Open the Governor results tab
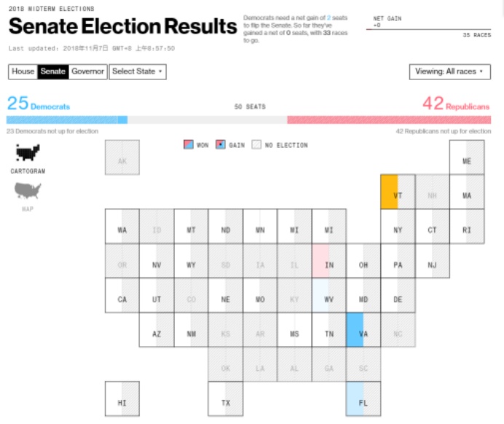 click(87, 71)
